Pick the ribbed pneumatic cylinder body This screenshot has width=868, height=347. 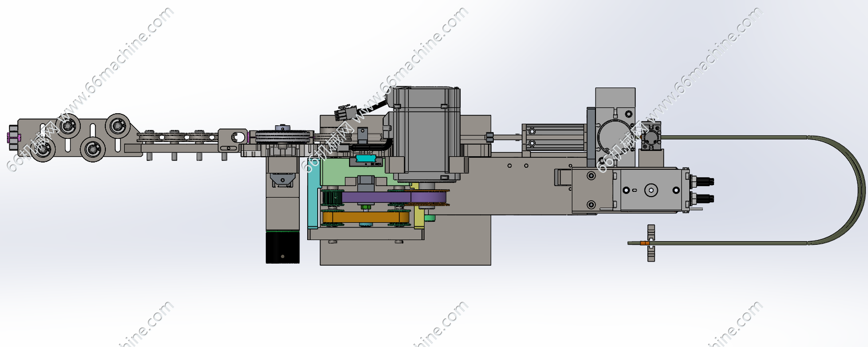pyautogui.click(x=553, y=138)
